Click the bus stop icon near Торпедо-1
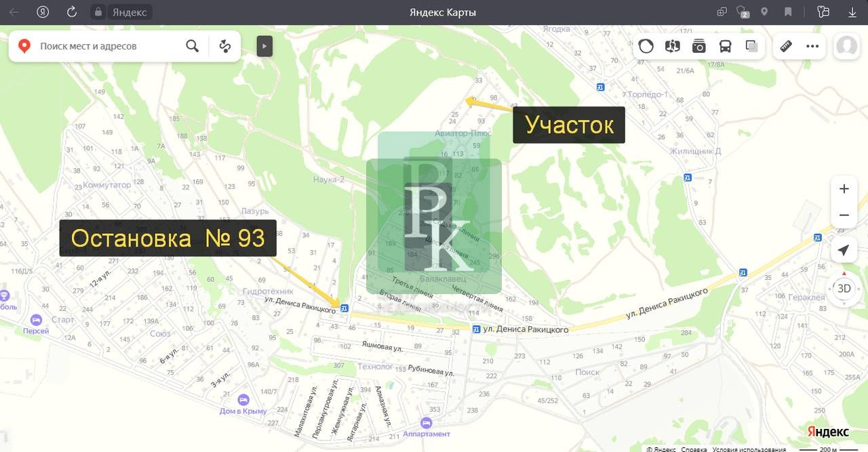Viewport: 868px width, 452px height. point(600,87)
